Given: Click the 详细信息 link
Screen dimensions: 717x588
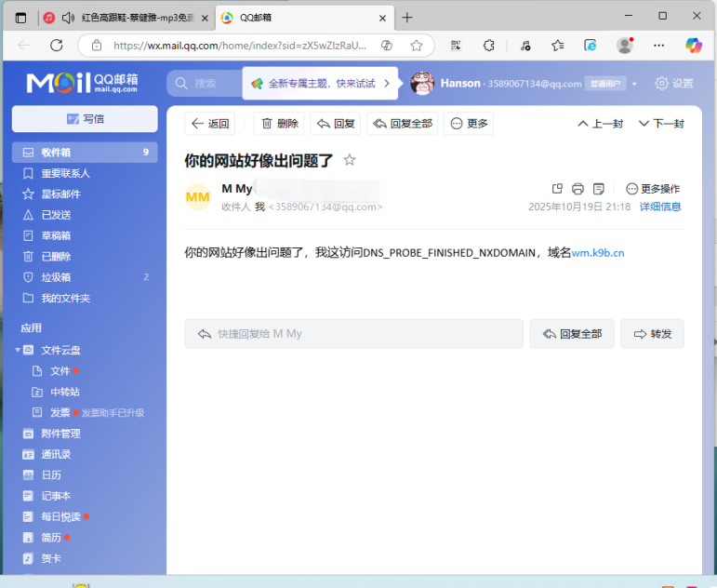Looking at the screenshot, I should [660, 207].
